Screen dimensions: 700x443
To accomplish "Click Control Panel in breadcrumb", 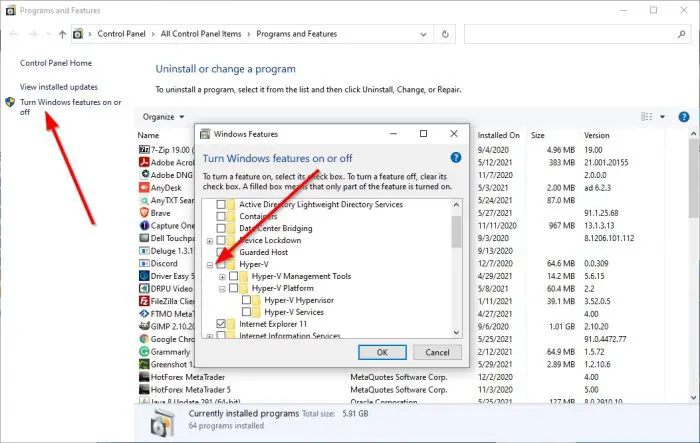I will (121, 34).
